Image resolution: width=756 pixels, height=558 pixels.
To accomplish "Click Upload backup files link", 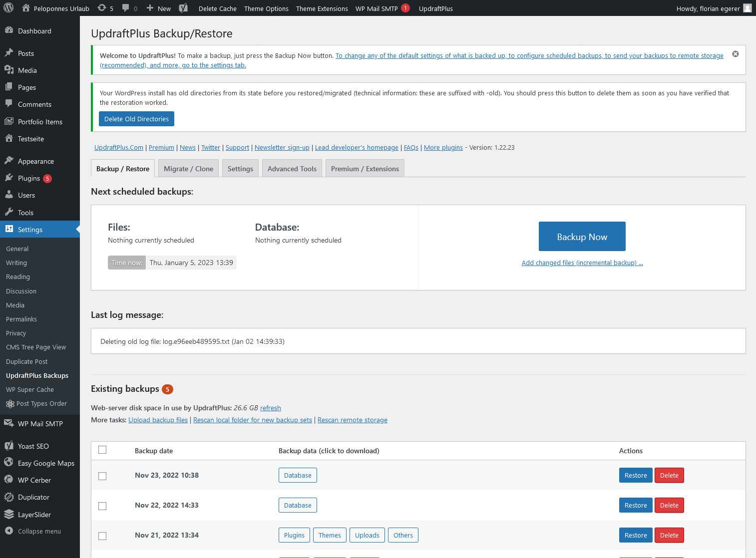I will pos(158,420).
